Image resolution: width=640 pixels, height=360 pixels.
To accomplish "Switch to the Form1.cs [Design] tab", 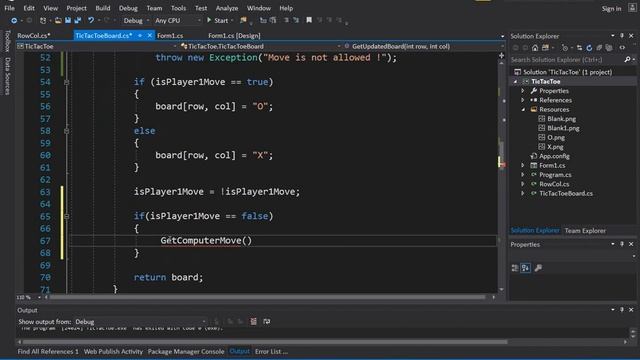I will point(234,36).
